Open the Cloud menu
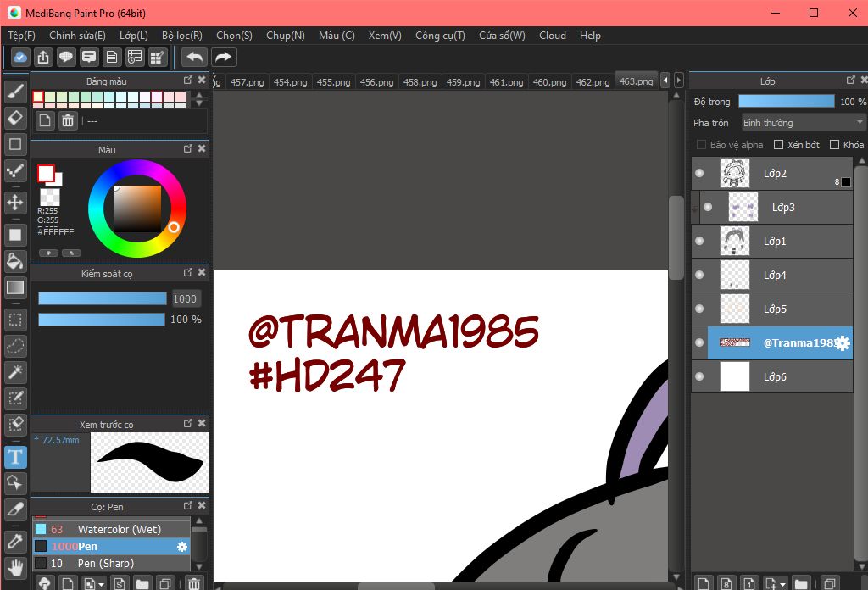The height and width of the screenshot is (590, 868). [553, 36]
